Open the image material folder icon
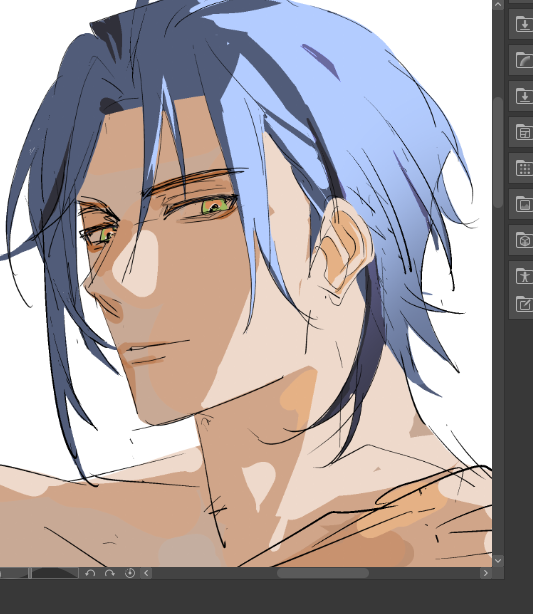Image resolution: width=533 pixels, height=614 pixels. coord(523,204)
